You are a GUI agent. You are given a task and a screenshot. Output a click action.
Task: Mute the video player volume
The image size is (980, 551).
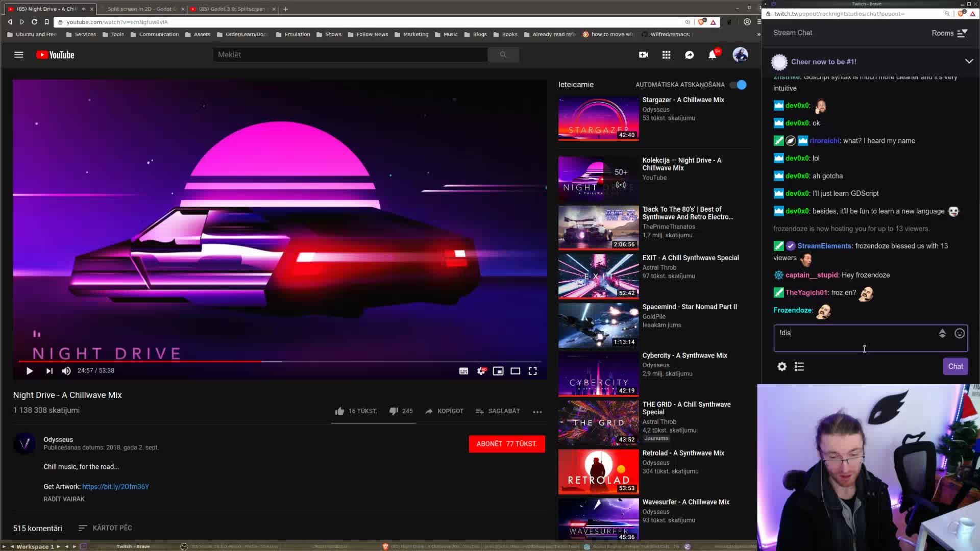click(x=66, y=371)
